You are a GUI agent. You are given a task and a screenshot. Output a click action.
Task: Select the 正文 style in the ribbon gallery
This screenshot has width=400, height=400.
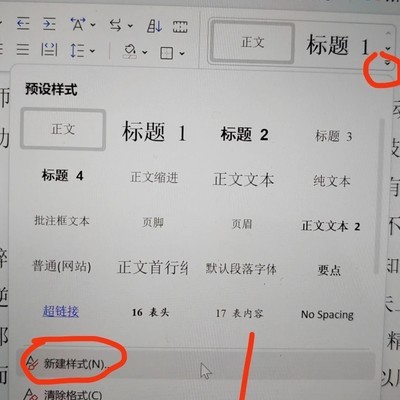point(252,42)
